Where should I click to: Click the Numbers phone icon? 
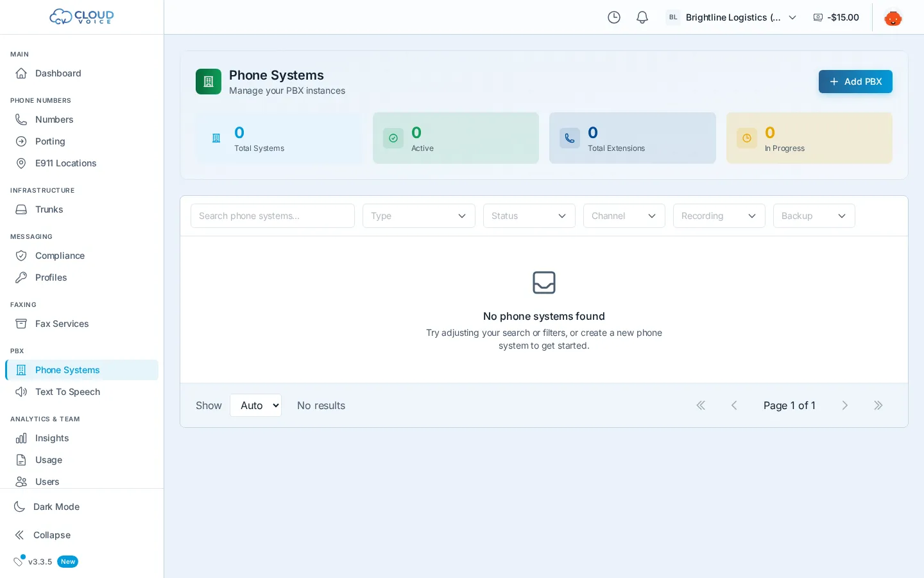coord(21,119)
